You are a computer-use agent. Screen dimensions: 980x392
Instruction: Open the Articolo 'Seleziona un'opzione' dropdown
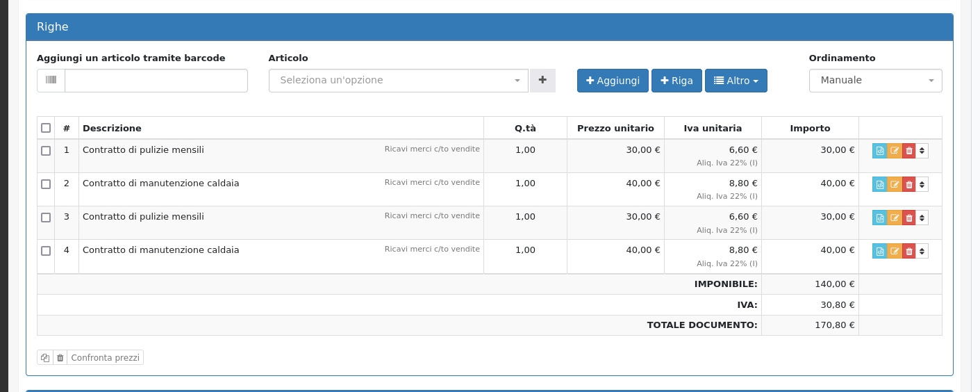coord(398,81)
